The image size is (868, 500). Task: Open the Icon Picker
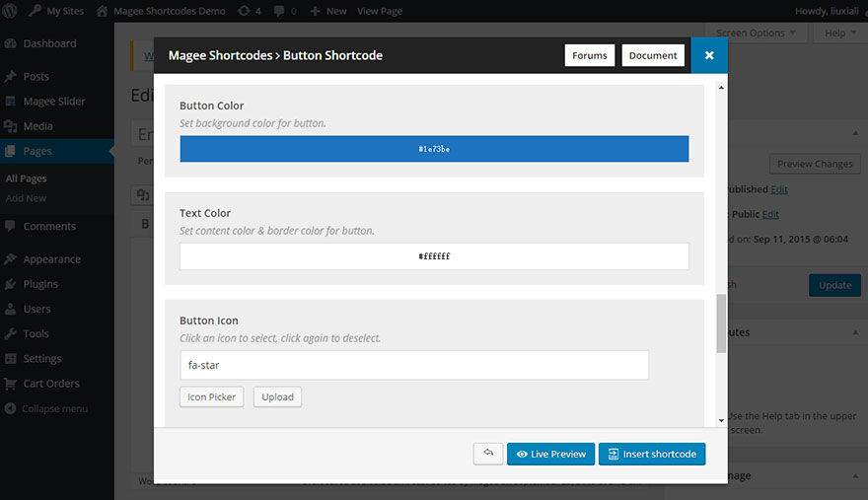[211, 397]
